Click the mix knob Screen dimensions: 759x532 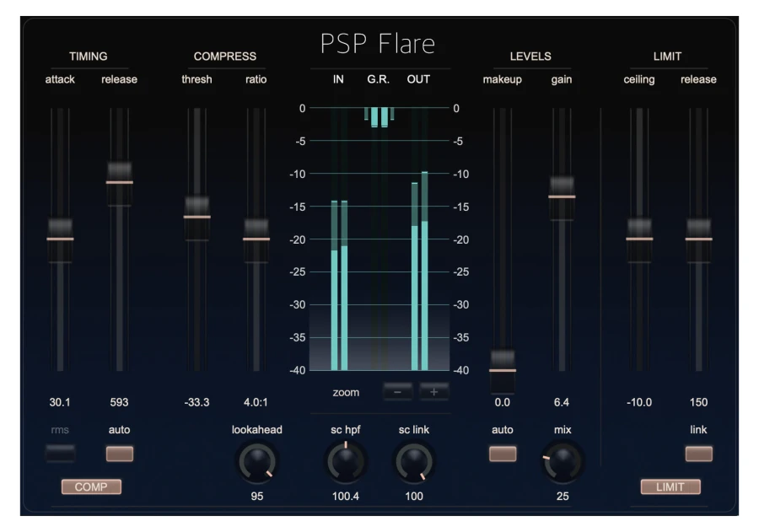pyautogui.click(x=562, y=463)
